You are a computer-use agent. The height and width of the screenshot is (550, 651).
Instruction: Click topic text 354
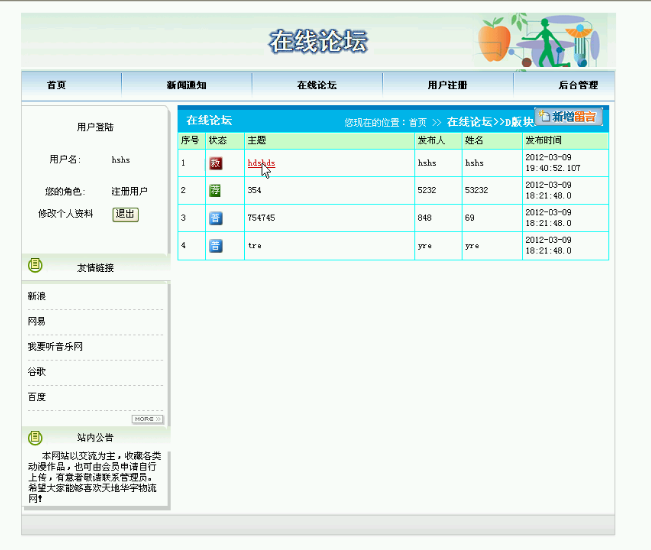[x=254, y=190]
